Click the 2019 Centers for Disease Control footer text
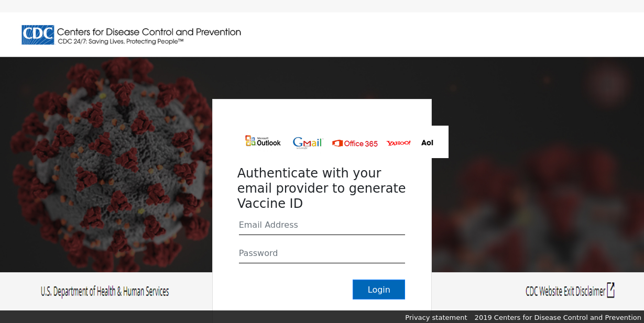Image resolution: width=644 pixels, height=323 pixels. [x=558, y=317]
